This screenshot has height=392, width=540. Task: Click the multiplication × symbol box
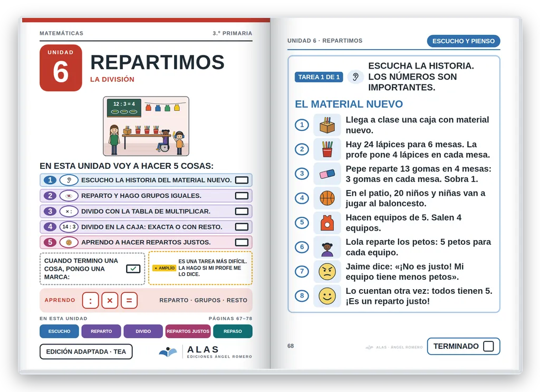(x=110, y=300)
